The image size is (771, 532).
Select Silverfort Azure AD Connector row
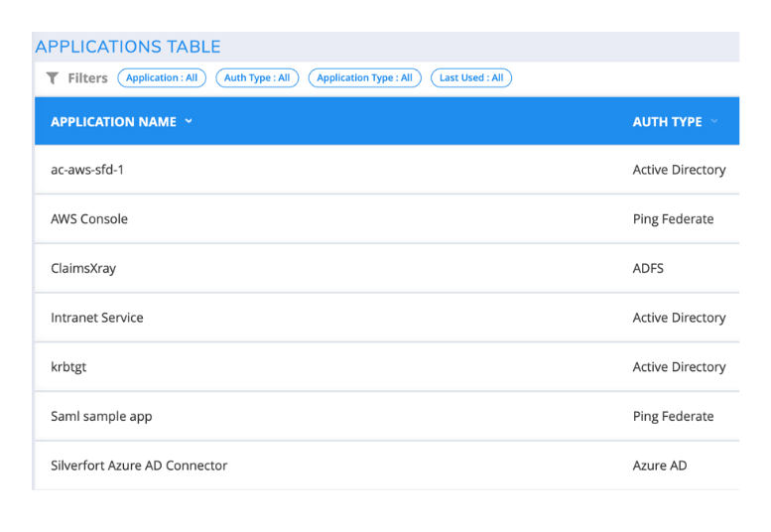click(139, 465)
